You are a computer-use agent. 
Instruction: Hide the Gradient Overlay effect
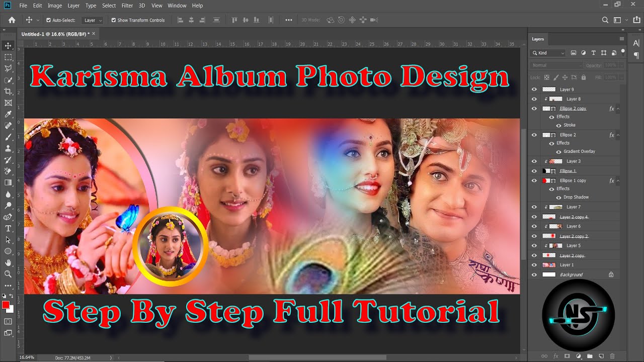(x=558, y=151)
